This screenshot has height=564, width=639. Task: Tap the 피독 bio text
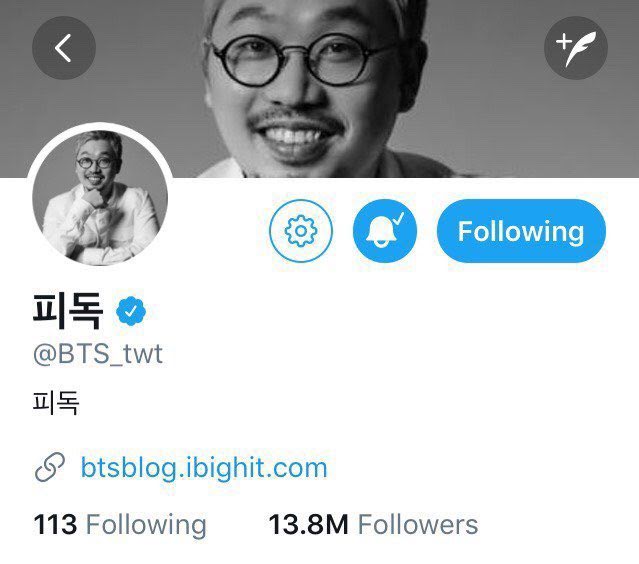(x=56, y=403)
